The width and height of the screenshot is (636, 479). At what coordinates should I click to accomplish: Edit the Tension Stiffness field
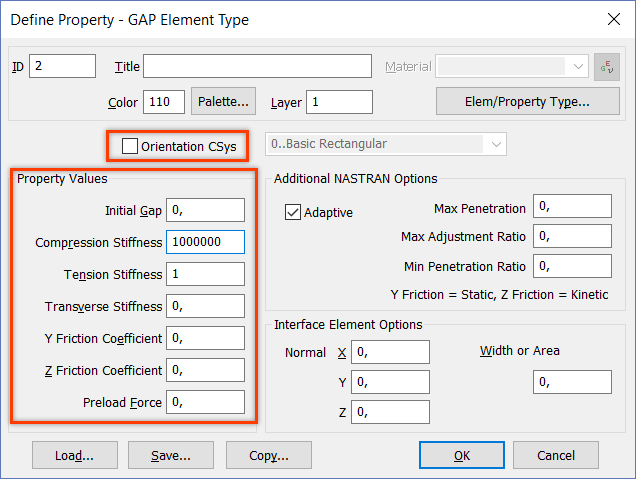[206, 274]
